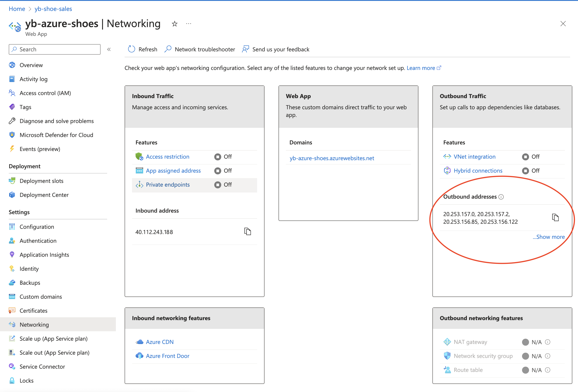Select Networking in the Settings sidebar
Viewport: 578px width, 392px height.
[x=34, y=324]
